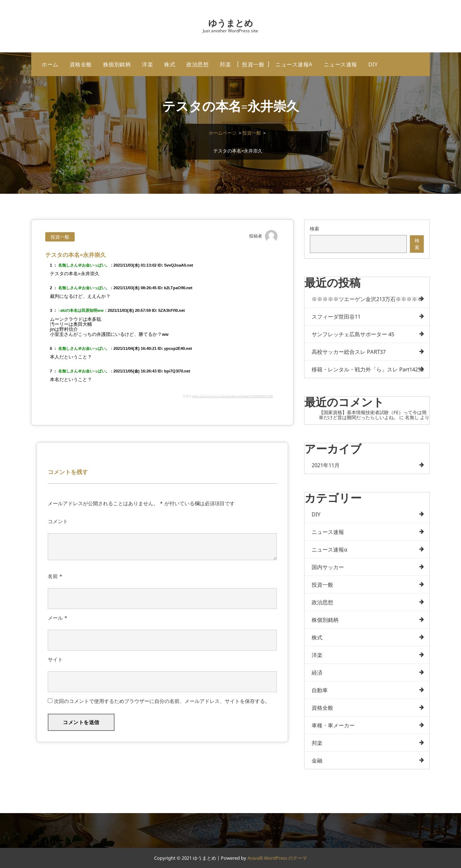This screenshot has width=461, height=868.
Task: Click the 検索 search button
Action: [x=417, y=244]
